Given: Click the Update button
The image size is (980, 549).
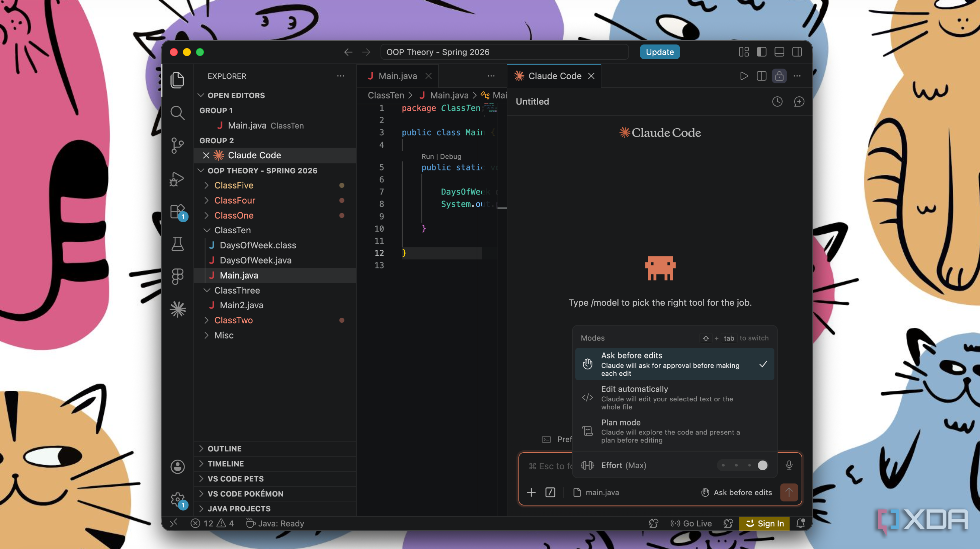Looking at the screenshot, I should (660, 52).
